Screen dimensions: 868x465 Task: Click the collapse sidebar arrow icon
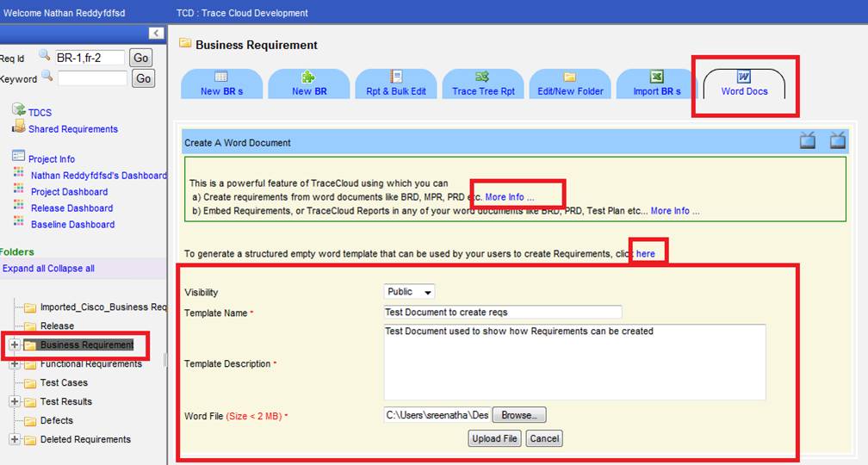[156, 34]
